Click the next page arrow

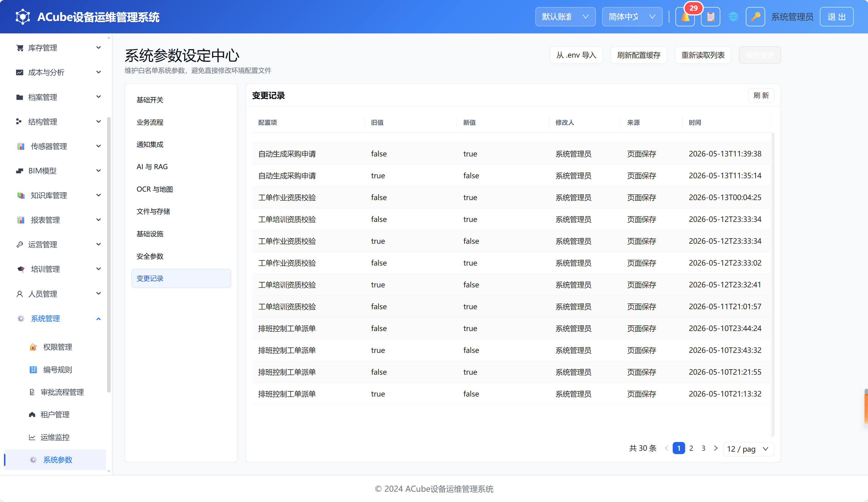pyautogui.click(x=716, y=448)
